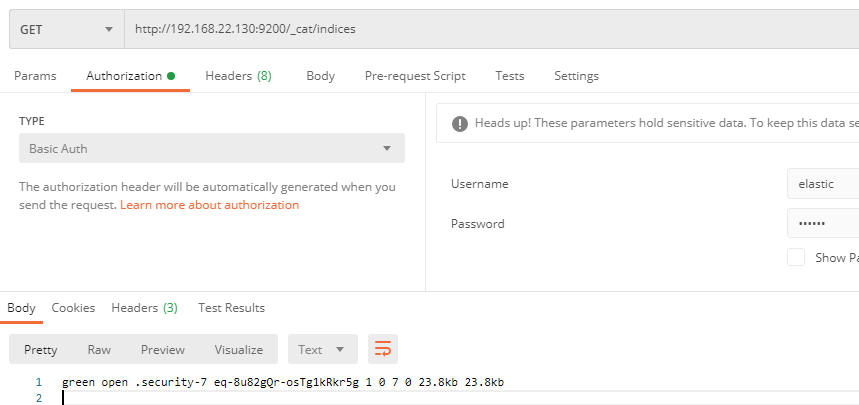The width and height of the screenshot is (859, 405).
Task: Open the Settings tab
Action: click(576, 76)
